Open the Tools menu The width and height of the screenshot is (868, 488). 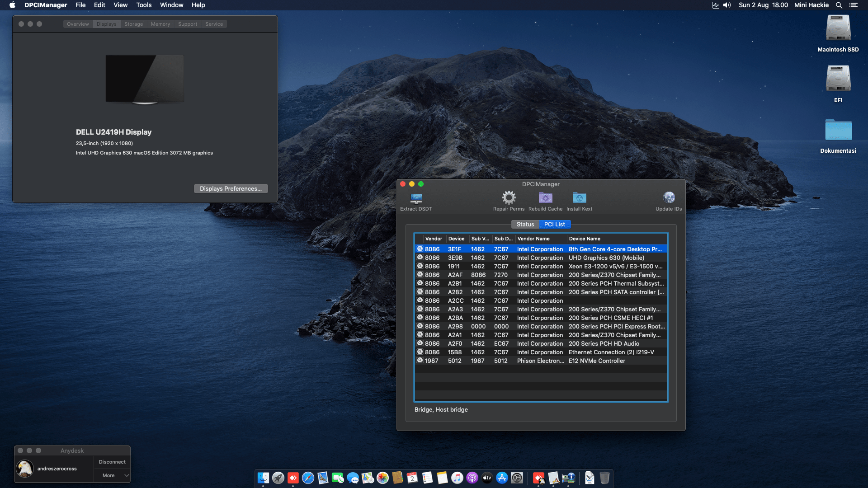[x=144, y=5]
